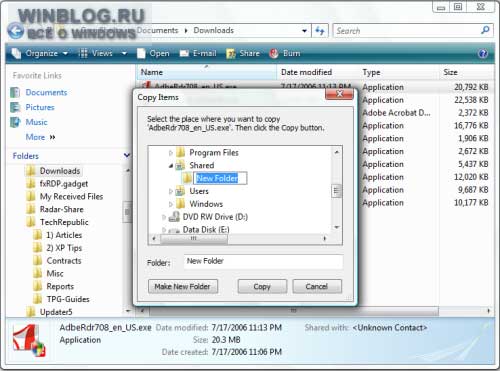Open the Help question-mark icon
This screenshot has height=371, width=500.
click(x=483, y=53)
